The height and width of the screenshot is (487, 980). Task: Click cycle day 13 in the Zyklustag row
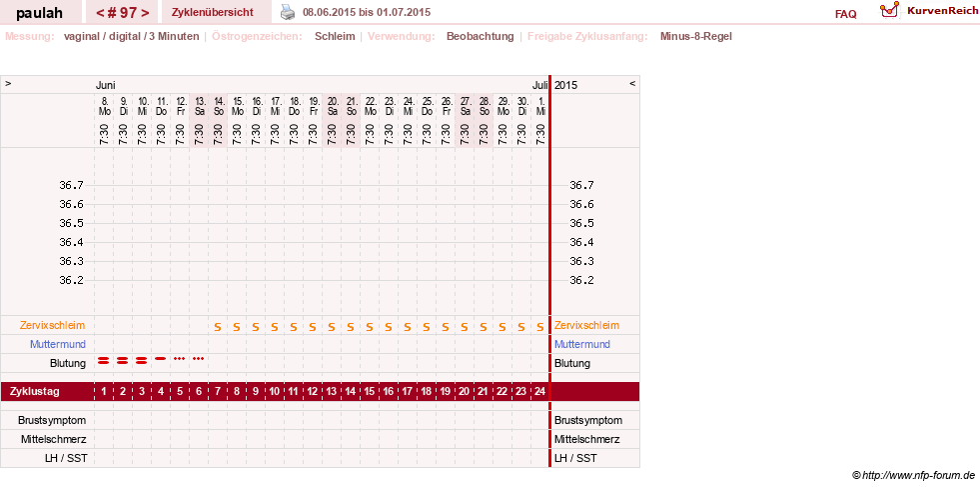[x=332, y=392]
